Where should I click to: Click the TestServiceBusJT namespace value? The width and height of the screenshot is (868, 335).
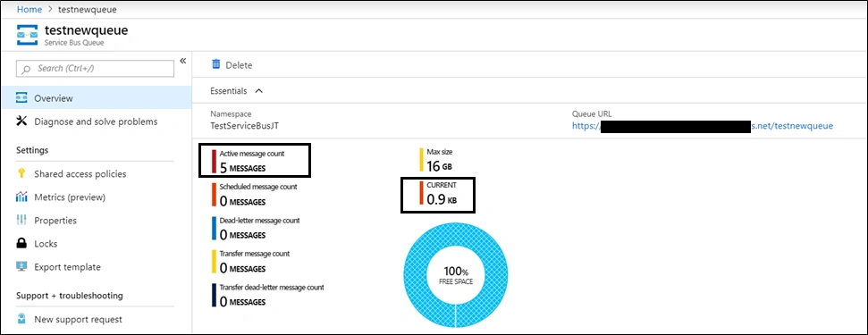(x=245, y=125)
